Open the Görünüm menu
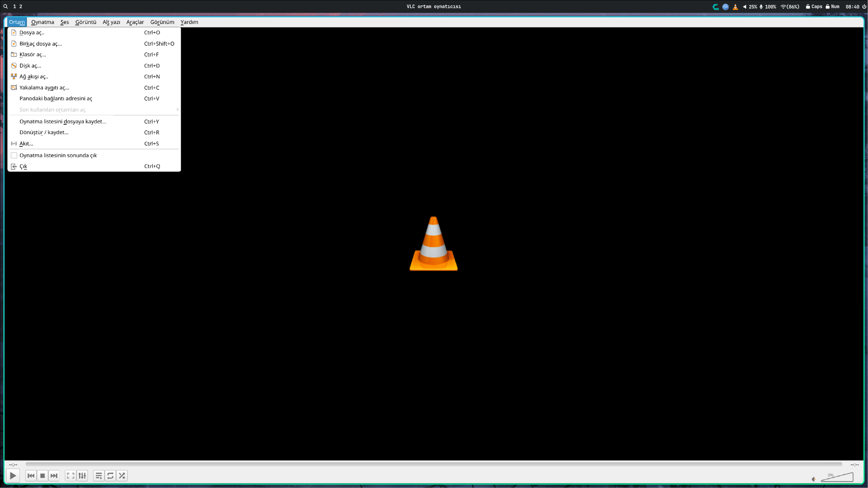This screenshot has height=488, width=868. click(x=162, y=22)
